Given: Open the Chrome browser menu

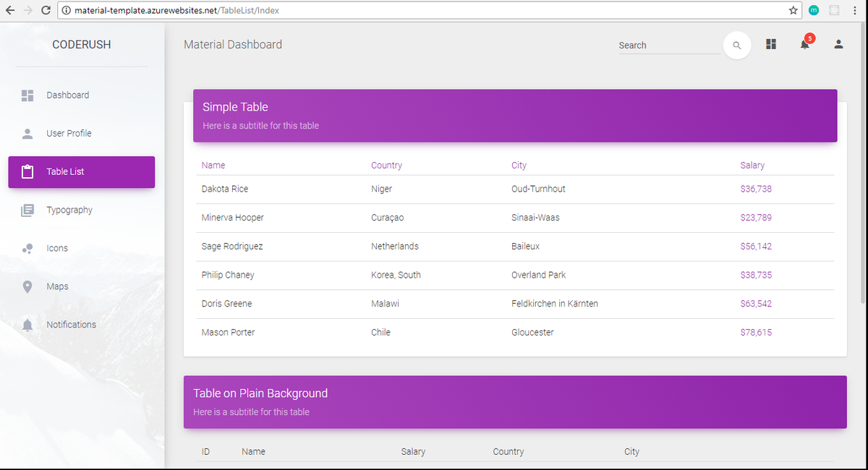Looking at the screenshot, I should tap(855, 11).
